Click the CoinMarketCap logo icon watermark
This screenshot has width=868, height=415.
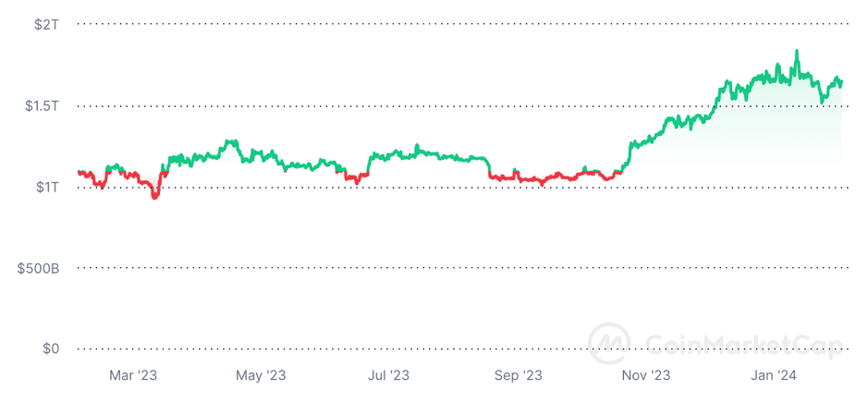[x=610, y=342]
